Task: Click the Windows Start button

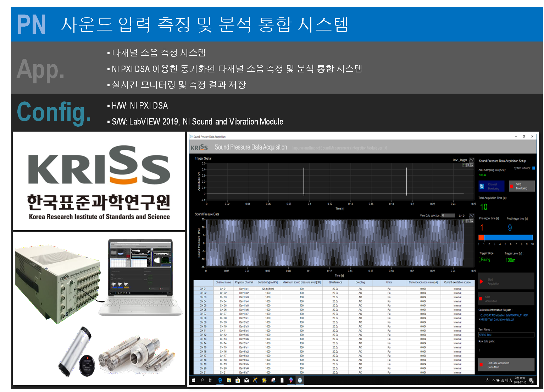Action: tap(193, 380)
